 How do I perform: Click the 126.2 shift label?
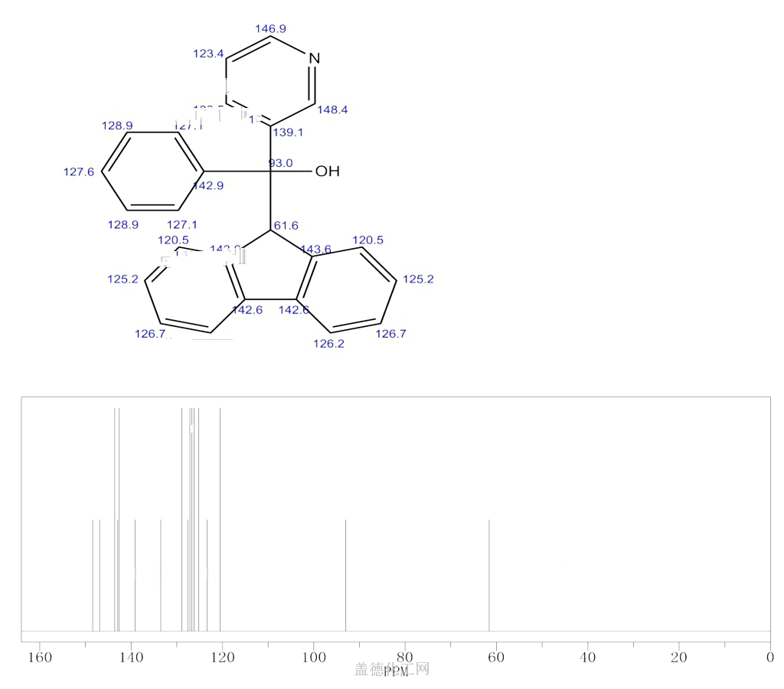click(x=329, y=344)
